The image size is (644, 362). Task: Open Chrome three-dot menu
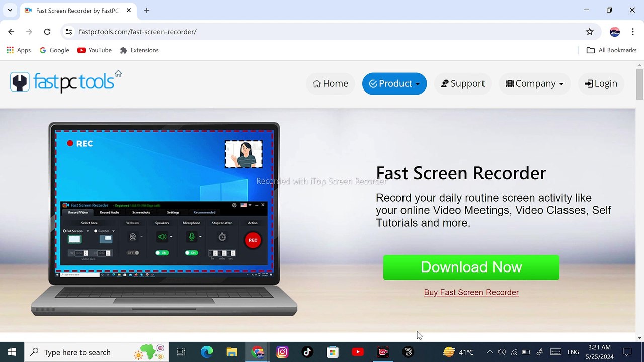click(633, 32)
